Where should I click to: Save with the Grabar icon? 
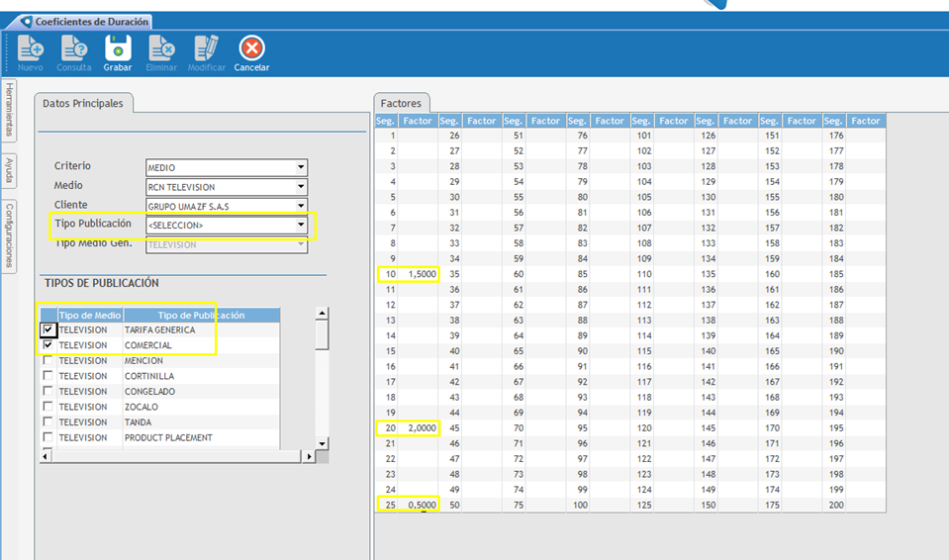click(x=118, y=47)
